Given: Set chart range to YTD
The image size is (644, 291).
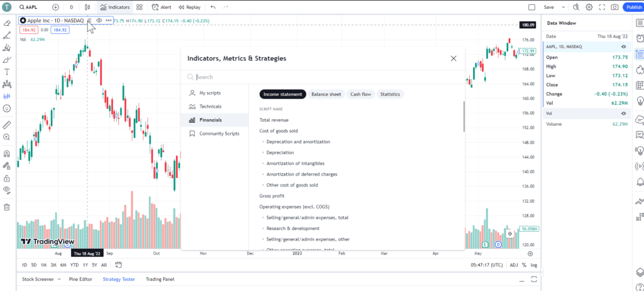Looking at the screenshot, I should pyautogui.click(x=74, y=265).
